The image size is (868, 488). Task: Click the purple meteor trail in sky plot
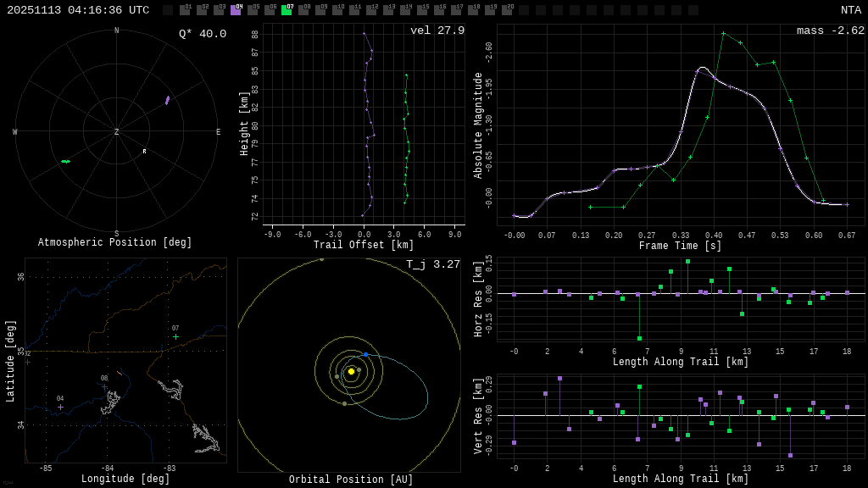click(167, 100)
